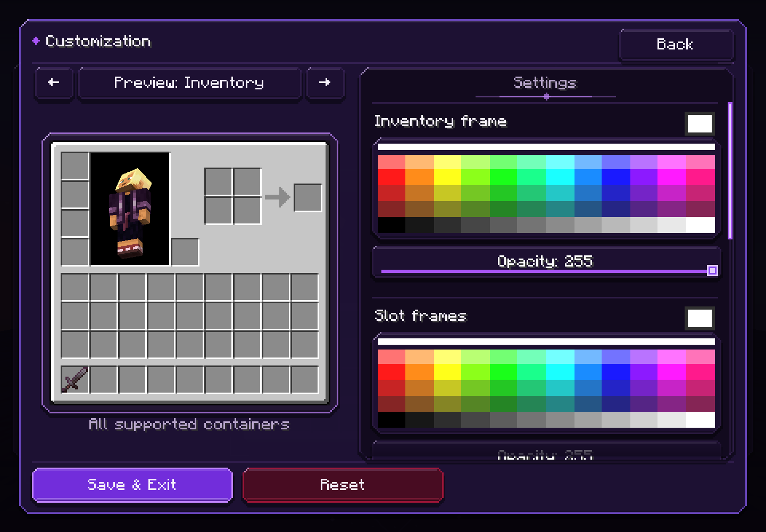The height and width of the screenshot is (532, 766).
Task: Click the player skin preview
Action: click(130, 209)
